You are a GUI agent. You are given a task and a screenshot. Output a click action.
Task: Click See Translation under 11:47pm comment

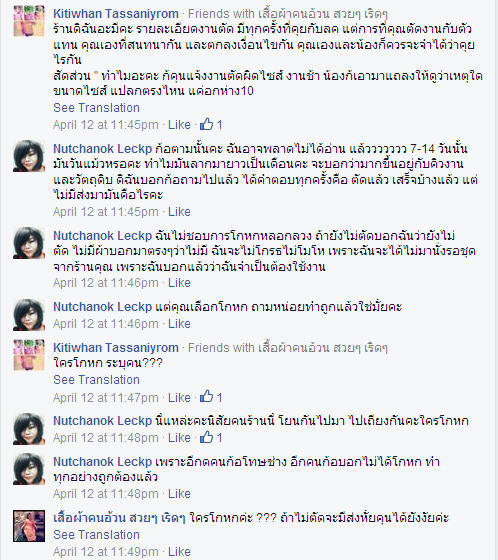click(x=96, y=379)
